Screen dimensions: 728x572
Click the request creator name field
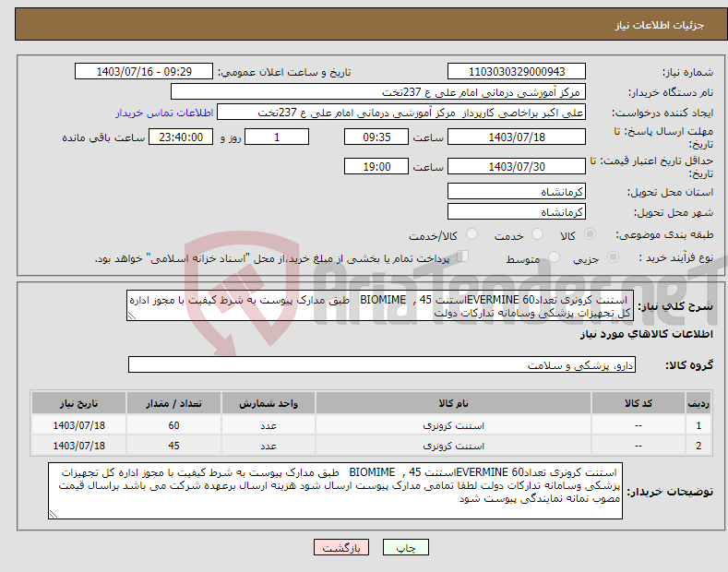coord(401,113)
